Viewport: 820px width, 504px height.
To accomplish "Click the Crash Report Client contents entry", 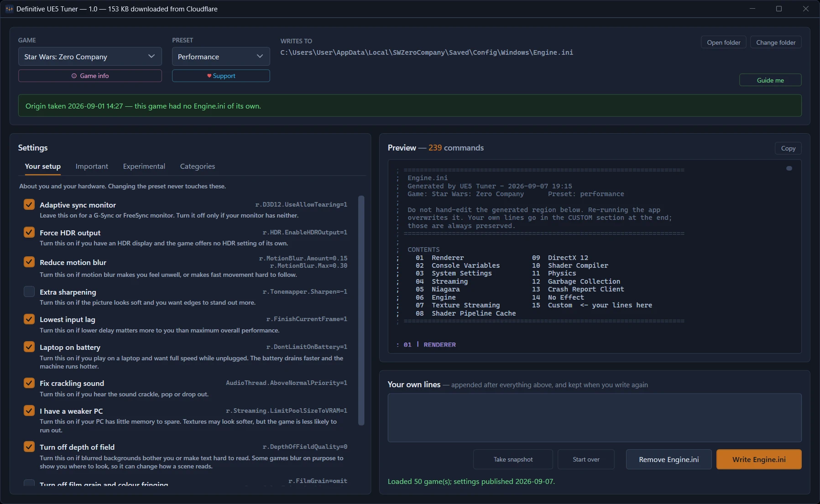I will tap(586, 289).
